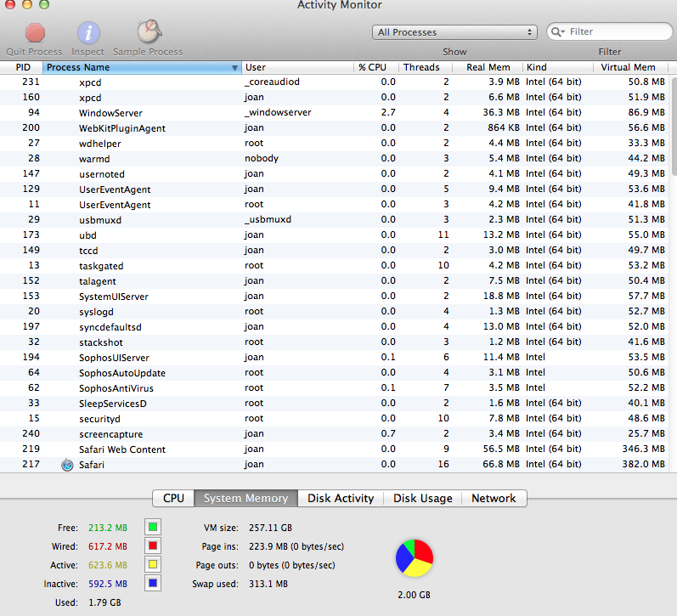The image size is (677, 616).
Task: Select the wdhelper process row
Action: (335, 144)
